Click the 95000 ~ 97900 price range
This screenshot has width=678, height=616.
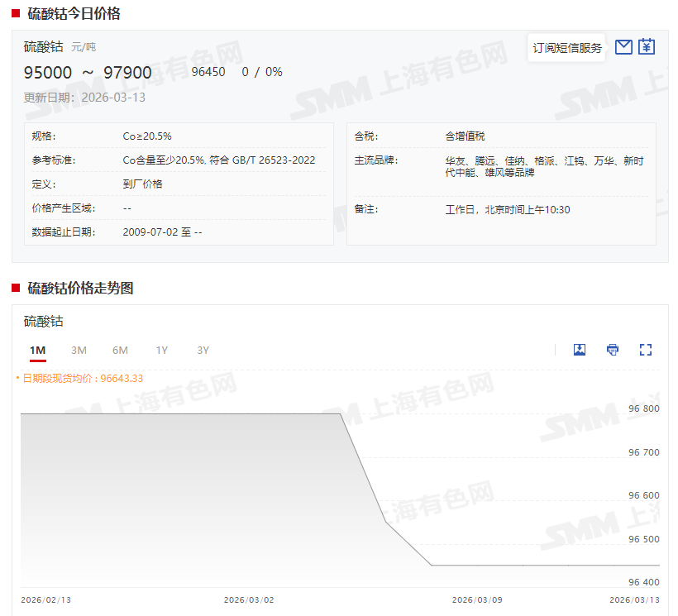point(88,73)
